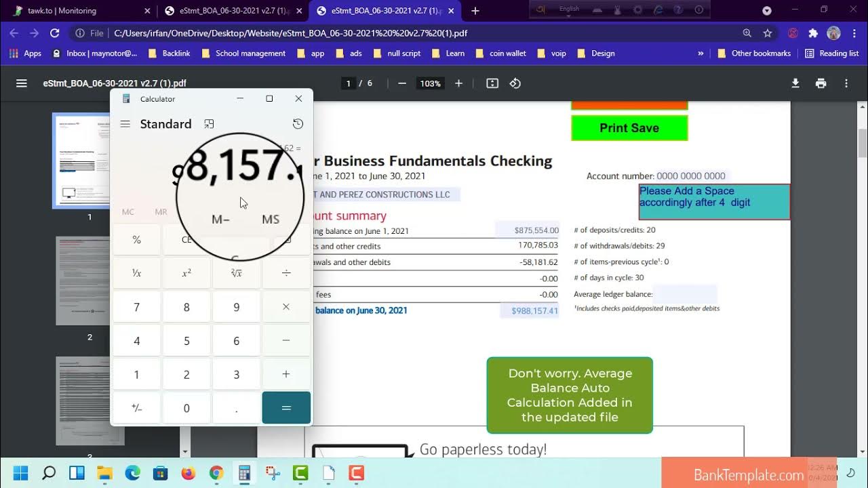Viewport: 868px width, 488px height.
Task: Zoom in on the PDF
Action: [458, 83]
